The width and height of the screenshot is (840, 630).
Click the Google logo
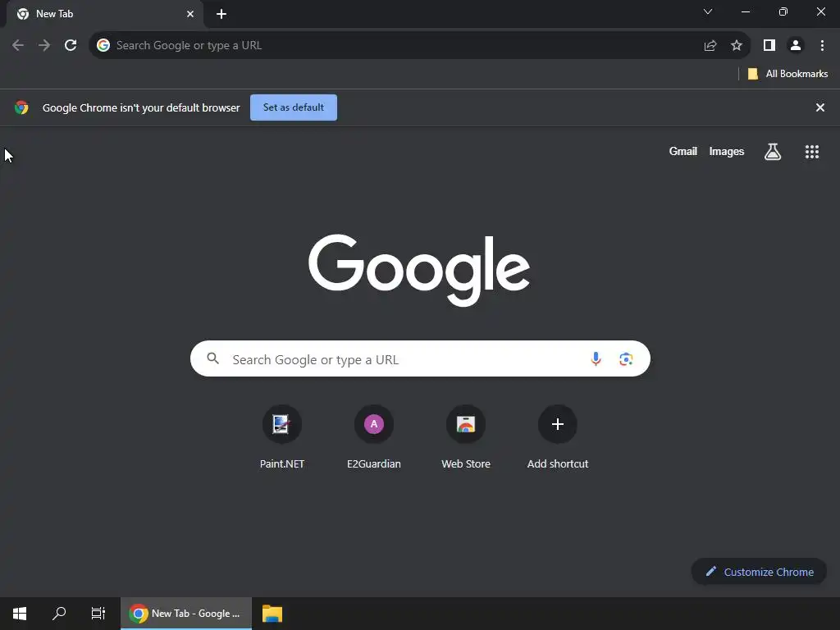[x=419, y=271]
